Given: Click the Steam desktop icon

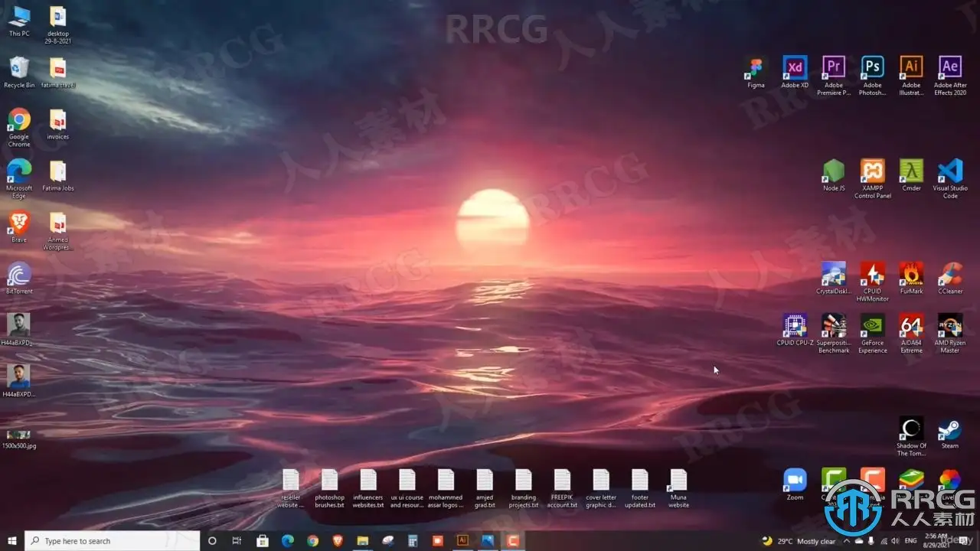Looking at the screenshot, I should (950, 433).
